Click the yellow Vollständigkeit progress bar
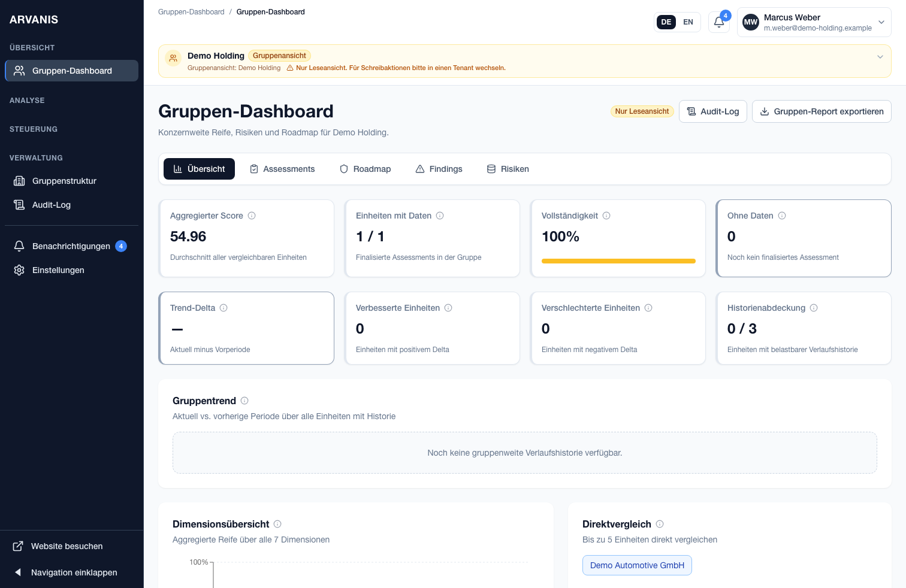Viewport: 906px width, 588px height. point(618,261)
